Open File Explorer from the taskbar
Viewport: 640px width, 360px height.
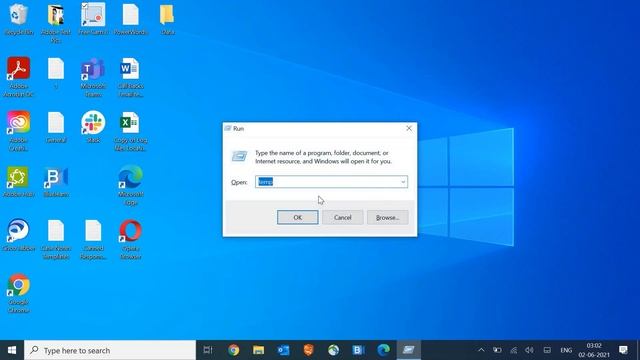tap(258, 350)
